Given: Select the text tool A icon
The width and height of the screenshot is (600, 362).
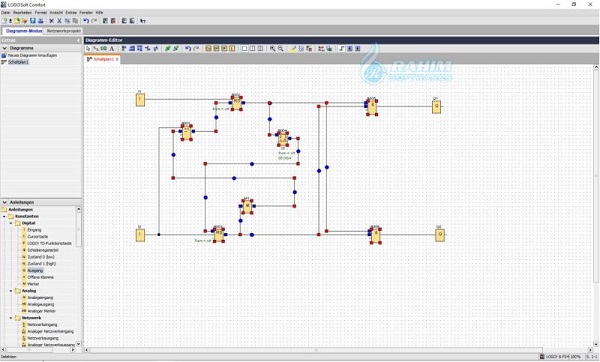Looking at the screenshot, I should pyautogui.click(x=112, y=49).
